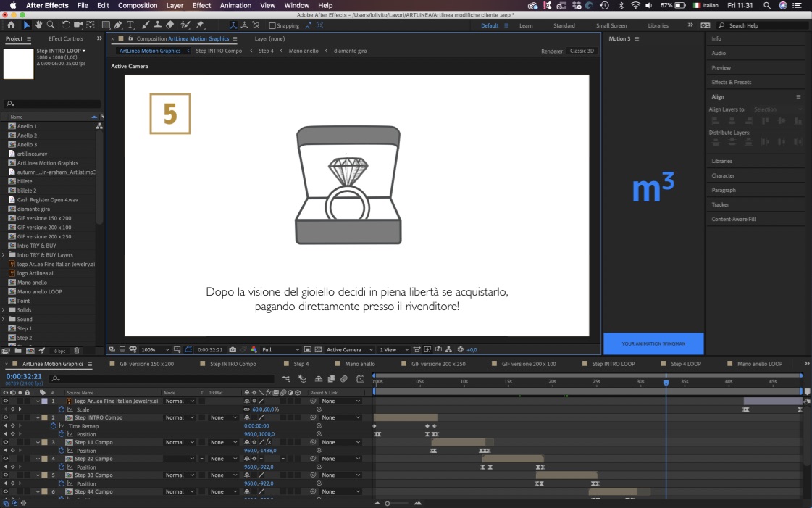Open the Active Camera view dropdown

(350, 350)
